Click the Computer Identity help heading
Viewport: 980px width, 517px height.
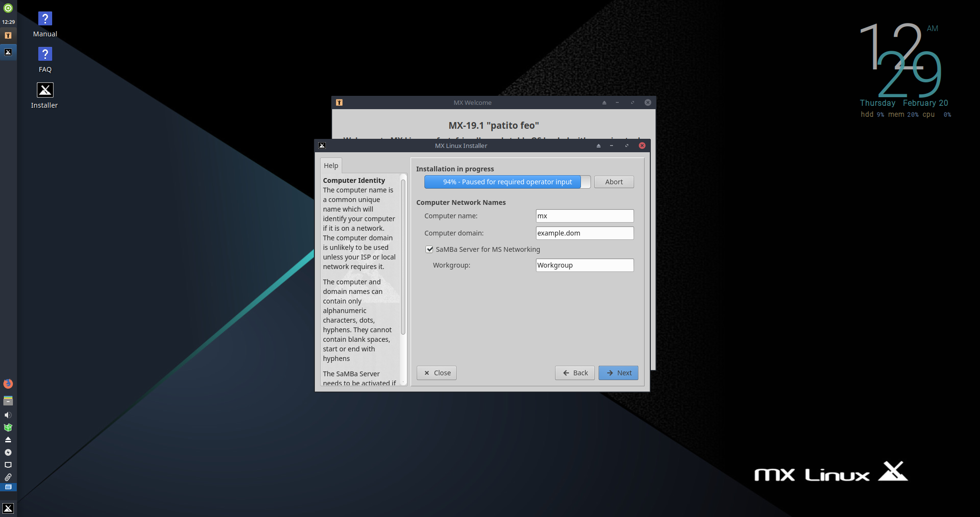tap(354, 180)
